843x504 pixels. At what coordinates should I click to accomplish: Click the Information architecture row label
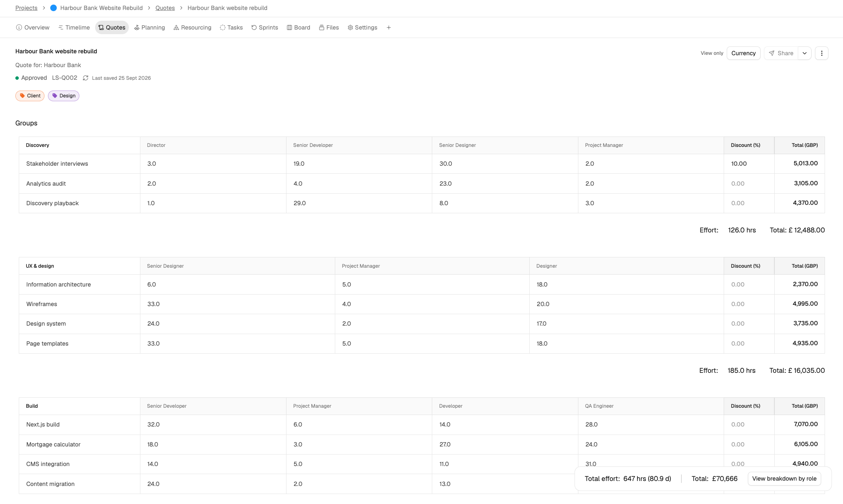59,285
